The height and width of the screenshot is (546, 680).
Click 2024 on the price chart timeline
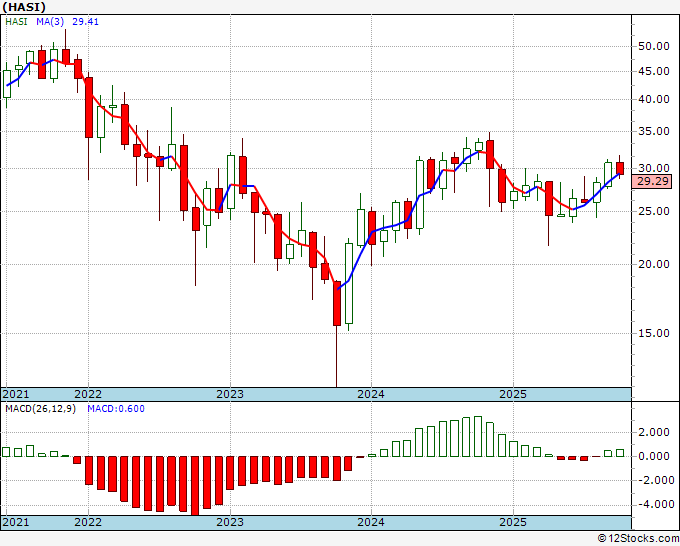[x=371, y=394]
